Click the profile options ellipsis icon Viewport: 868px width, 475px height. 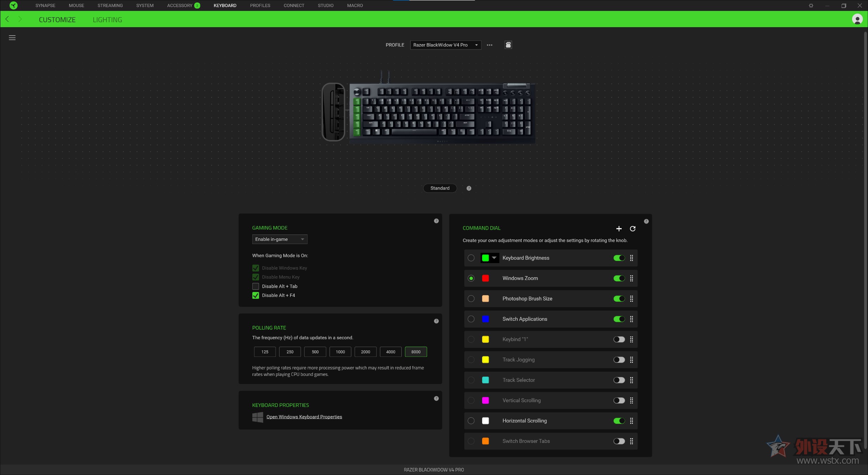click(x=490, y=45)
